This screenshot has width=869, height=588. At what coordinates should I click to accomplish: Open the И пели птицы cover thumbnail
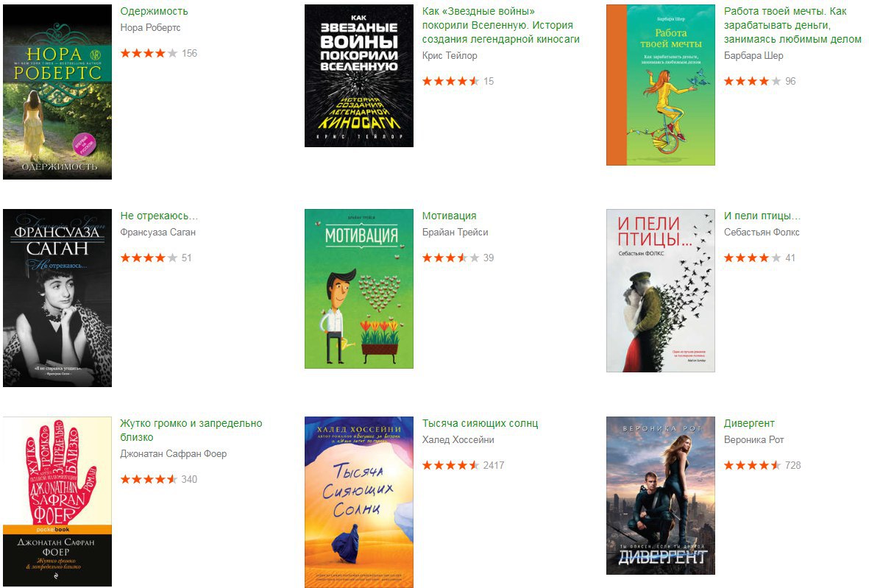[x=661, y=291]
